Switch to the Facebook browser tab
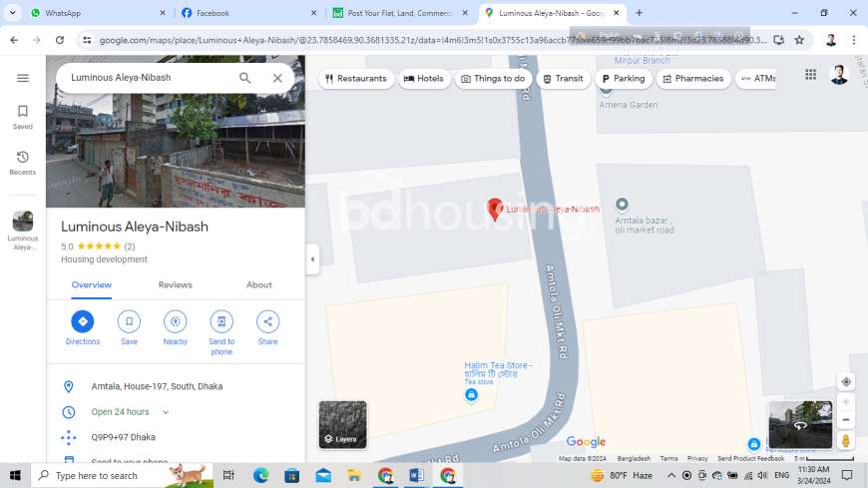This screenshot has width=868, height=488. 249,13
